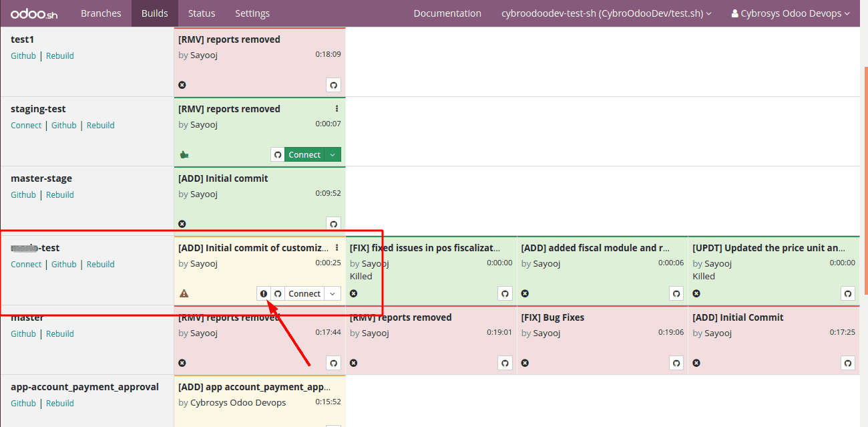Viewport: 868px width, 427px height.
Task: Open the Cybrosys Odoo Devops user menu
Action: [791, 13]
